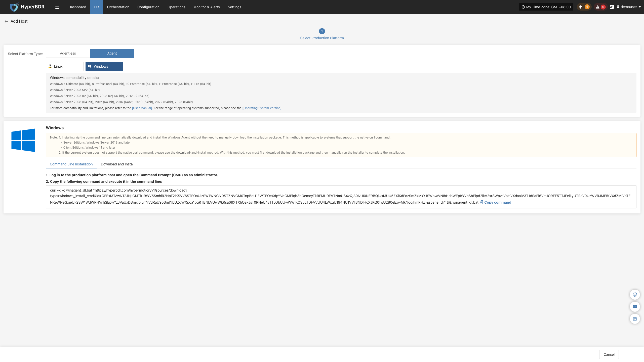Click the step 1 circle indicator
Screen dimensions: 644x362
(322, 31)
